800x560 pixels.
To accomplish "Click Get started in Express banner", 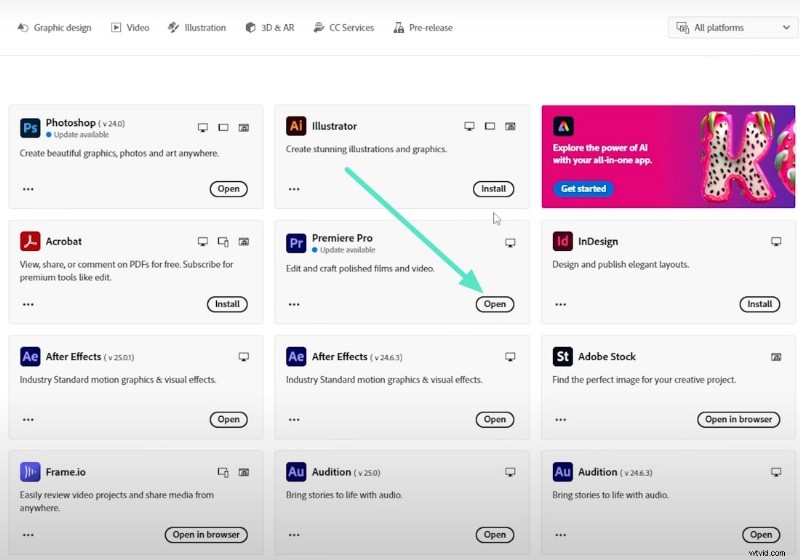I will [584, 189].
